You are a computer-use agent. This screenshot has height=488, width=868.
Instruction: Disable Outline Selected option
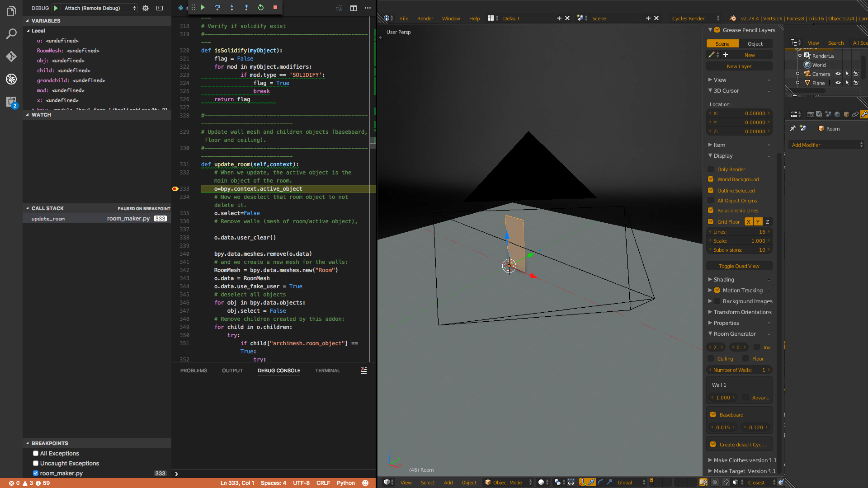(711, 190)
